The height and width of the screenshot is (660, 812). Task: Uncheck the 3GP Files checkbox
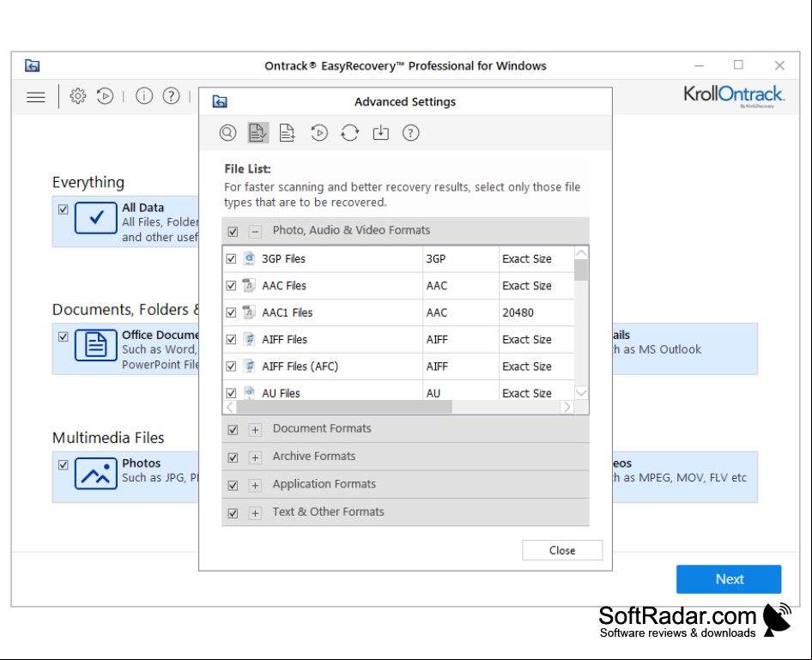click(x=231, y=259)
